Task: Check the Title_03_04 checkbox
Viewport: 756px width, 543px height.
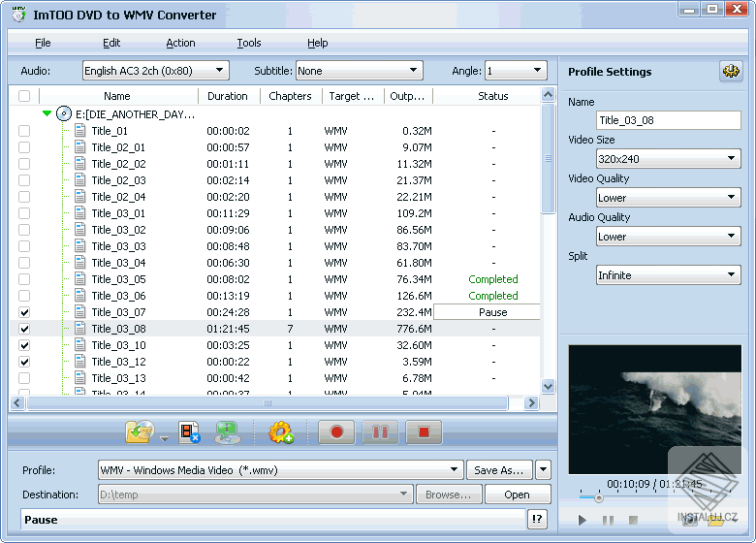Action: [24, 263]
